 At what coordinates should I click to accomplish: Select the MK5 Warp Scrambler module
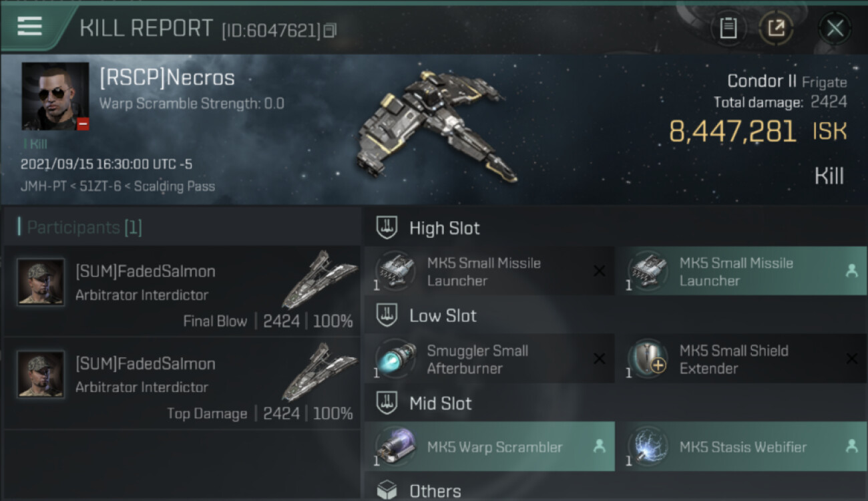489,447
